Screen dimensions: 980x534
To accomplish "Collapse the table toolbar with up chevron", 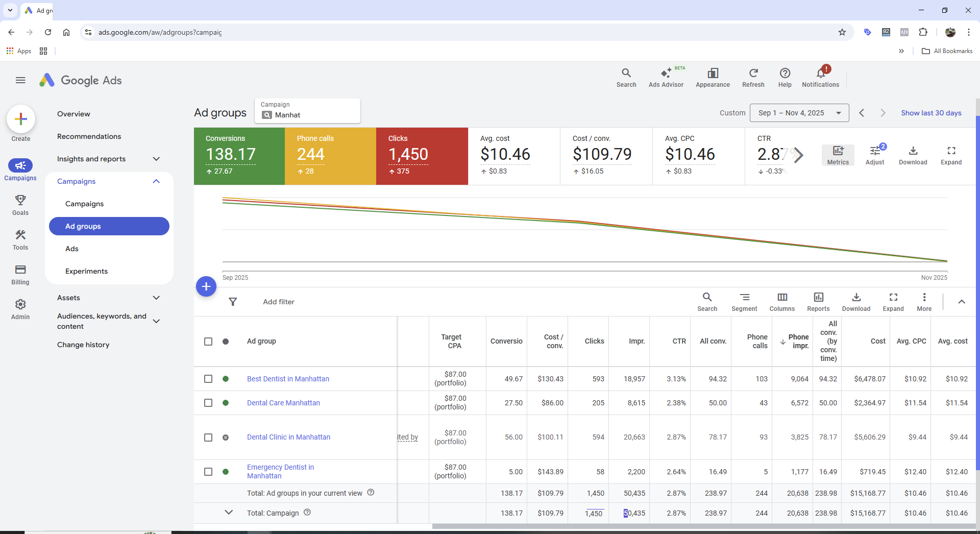I will pyautogui.click(x=962, y=302).
